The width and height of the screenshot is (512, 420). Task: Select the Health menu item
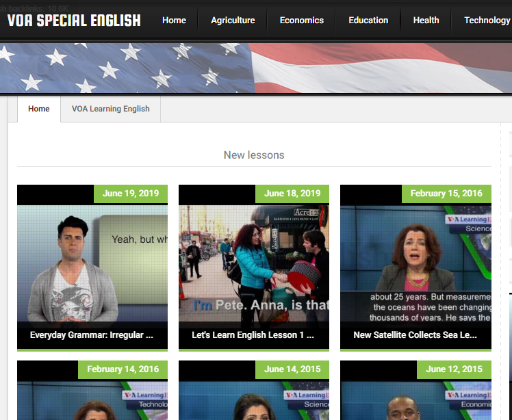pos(426,21)
